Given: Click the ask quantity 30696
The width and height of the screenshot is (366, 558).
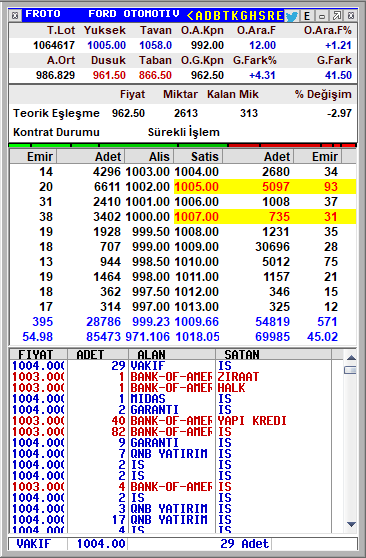Looking at the screenshot, I should click(272, 247).
